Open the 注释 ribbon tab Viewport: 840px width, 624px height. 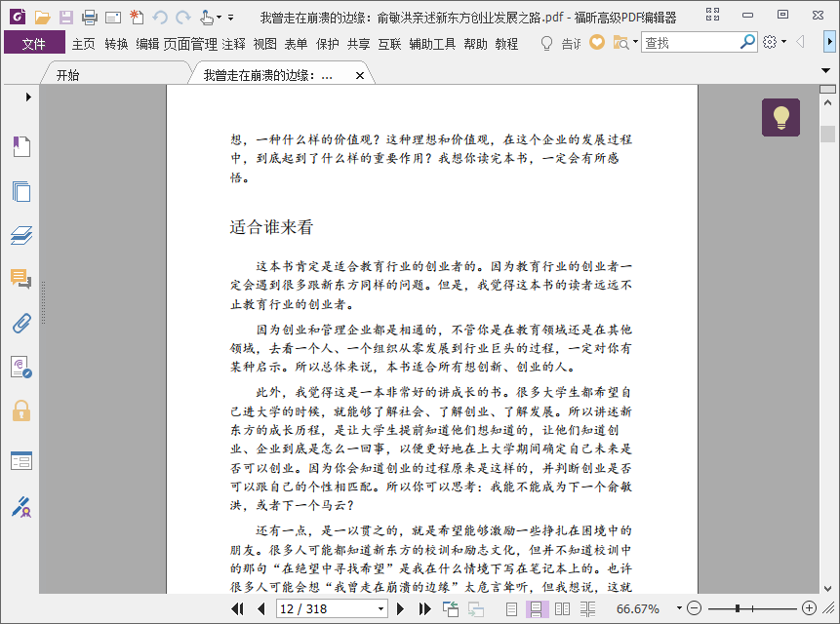click(233, 43)
